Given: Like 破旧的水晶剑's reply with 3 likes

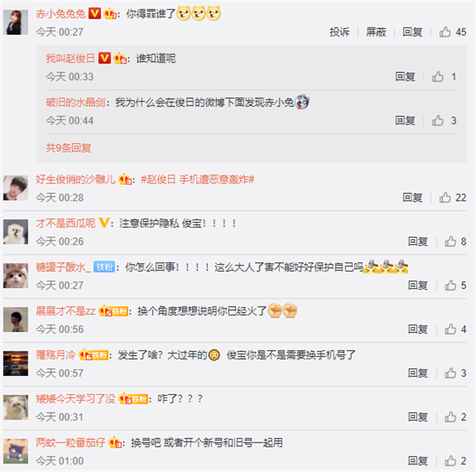Looking at the screenshot, I should (438, 121).
